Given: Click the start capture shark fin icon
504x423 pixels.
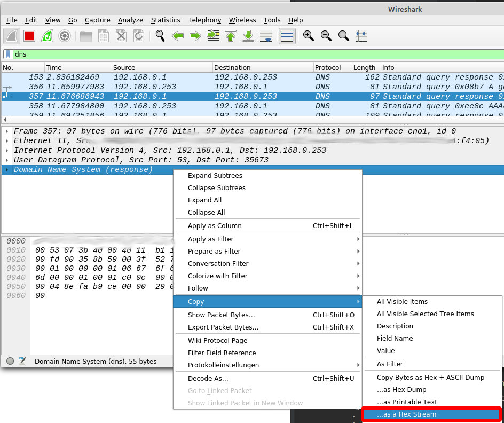Looking at the screenshot, I should click(12, 36).
